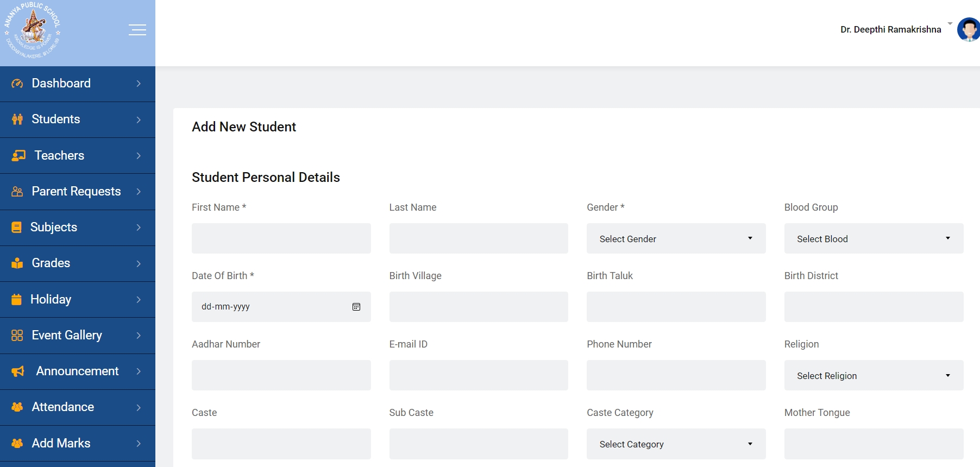
Task: Expand the Subjects menu chevron
Action: click(139, 228)
